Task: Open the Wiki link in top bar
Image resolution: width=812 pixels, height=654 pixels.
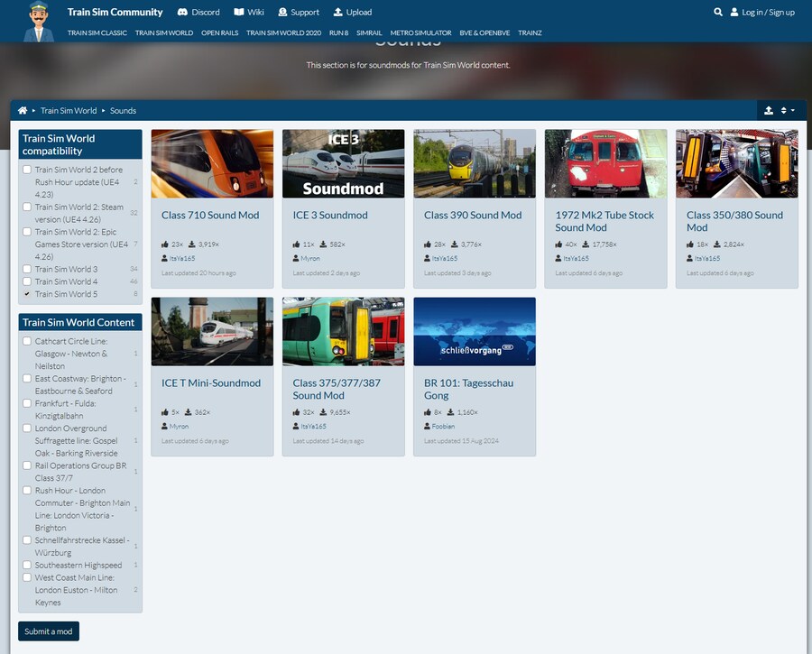Action: tap(249, 13)
